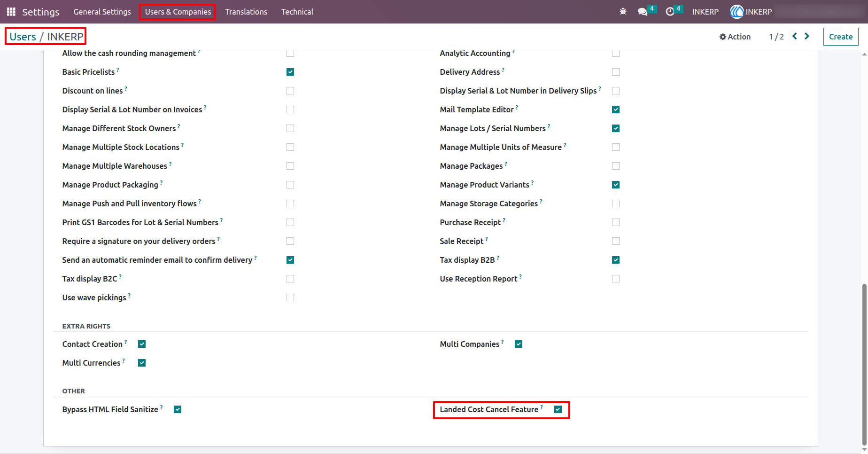Open General Settings menu item

click(102, 12)
